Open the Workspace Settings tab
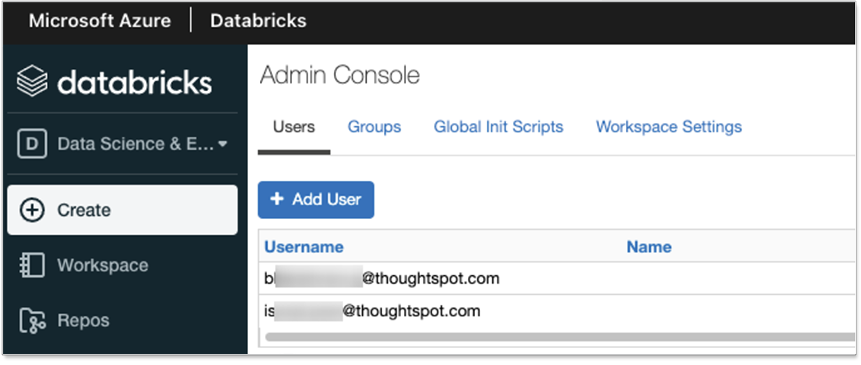 click(x=669, y=127)
